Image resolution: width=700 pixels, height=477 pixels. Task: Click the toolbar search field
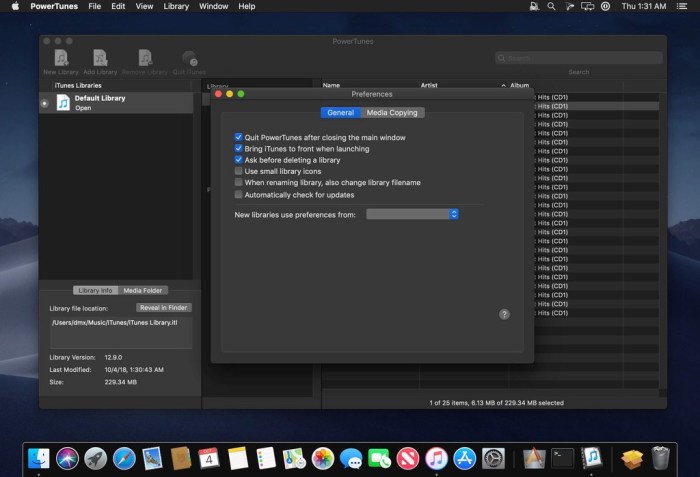[578, 58]
